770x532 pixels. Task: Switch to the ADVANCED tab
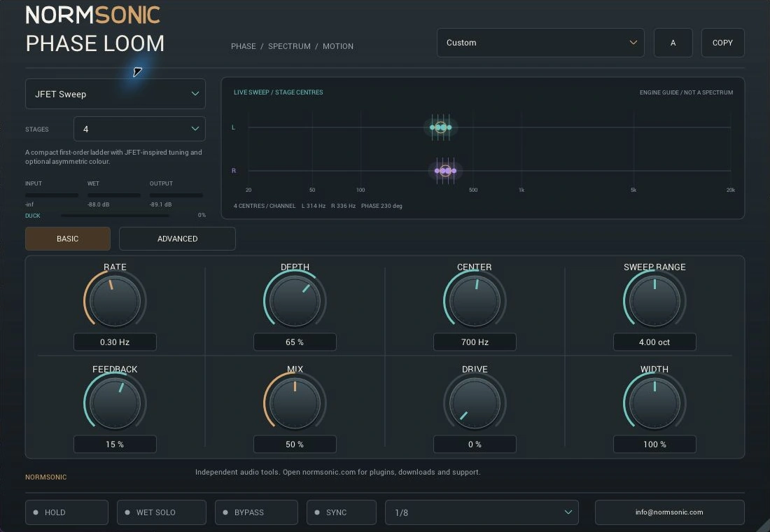click(177, 239)
